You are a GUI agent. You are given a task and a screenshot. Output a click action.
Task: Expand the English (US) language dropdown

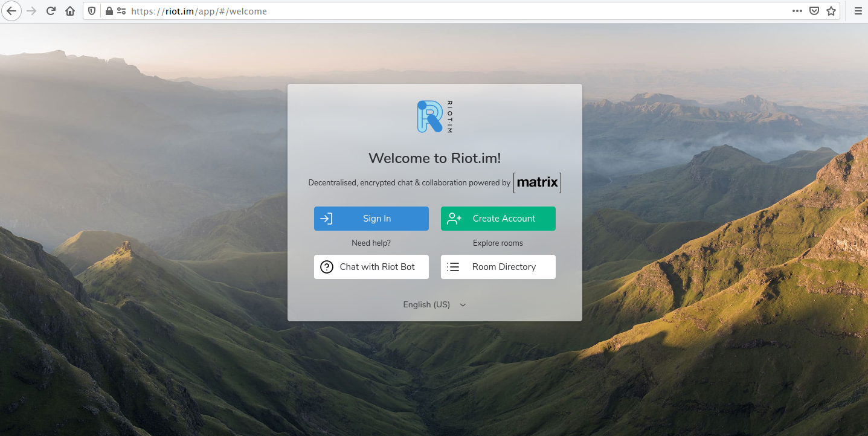coord(435,305)
